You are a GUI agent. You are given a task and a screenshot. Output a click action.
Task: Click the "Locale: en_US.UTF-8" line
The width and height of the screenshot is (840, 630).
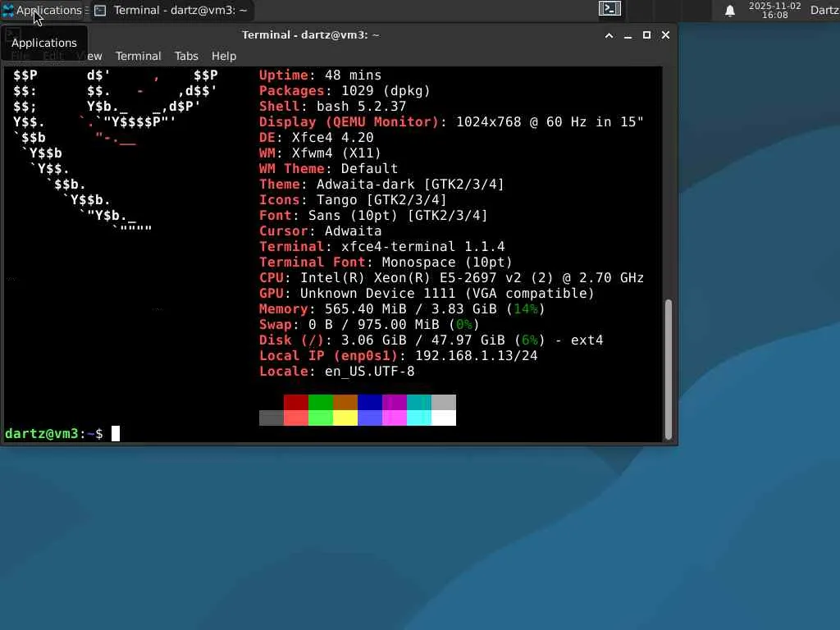tap(337, 371)
